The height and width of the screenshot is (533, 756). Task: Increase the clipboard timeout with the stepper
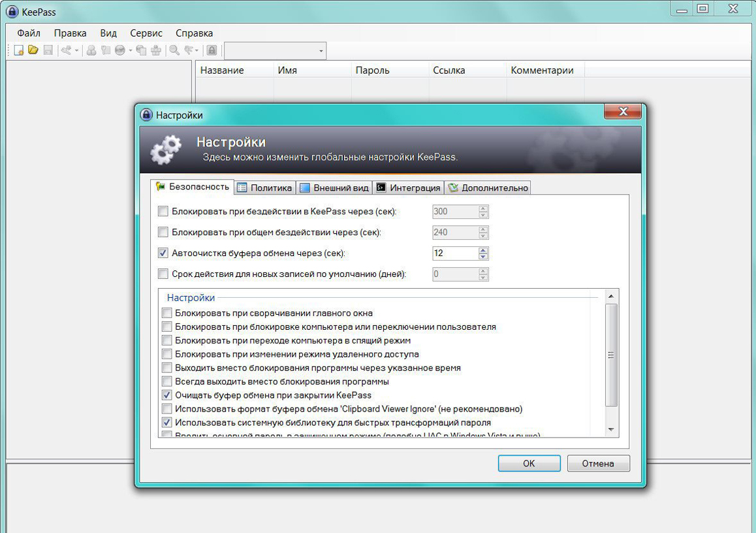click(482, 250)
